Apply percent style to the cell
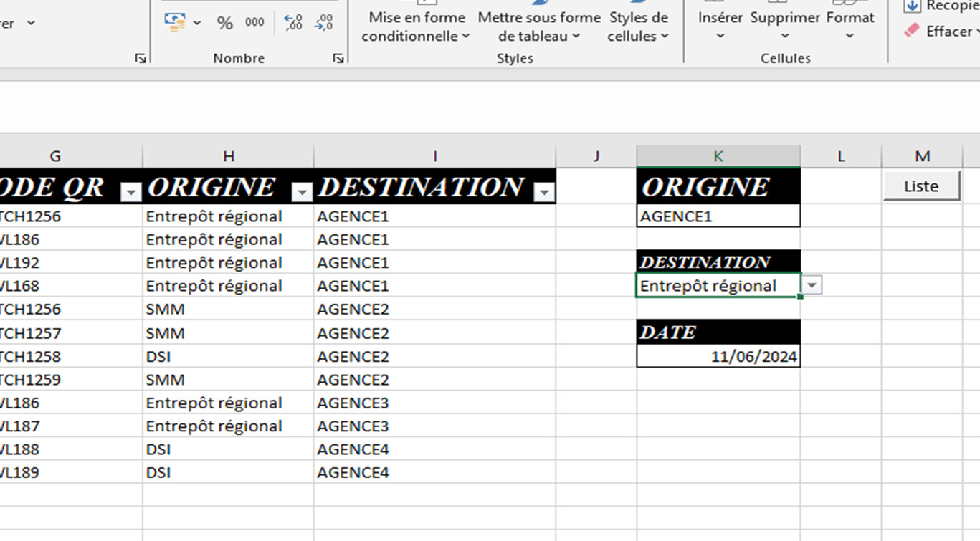This screenshot has height=541, width=980. (225, 23)
